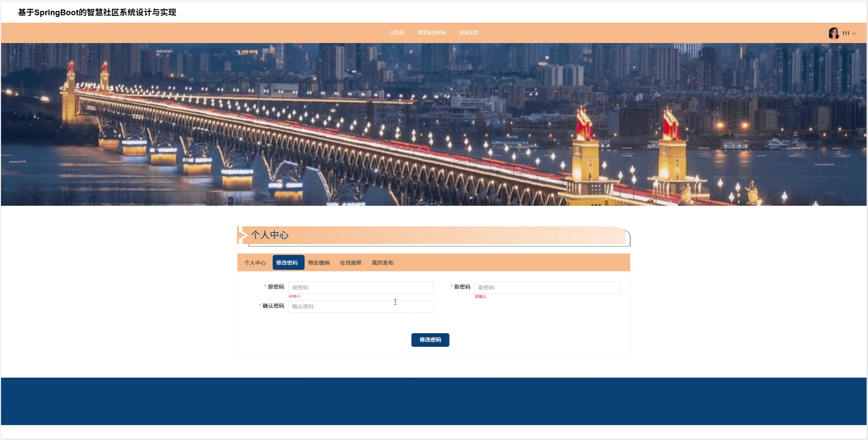Click the user avatar picture

pos(833,33)
